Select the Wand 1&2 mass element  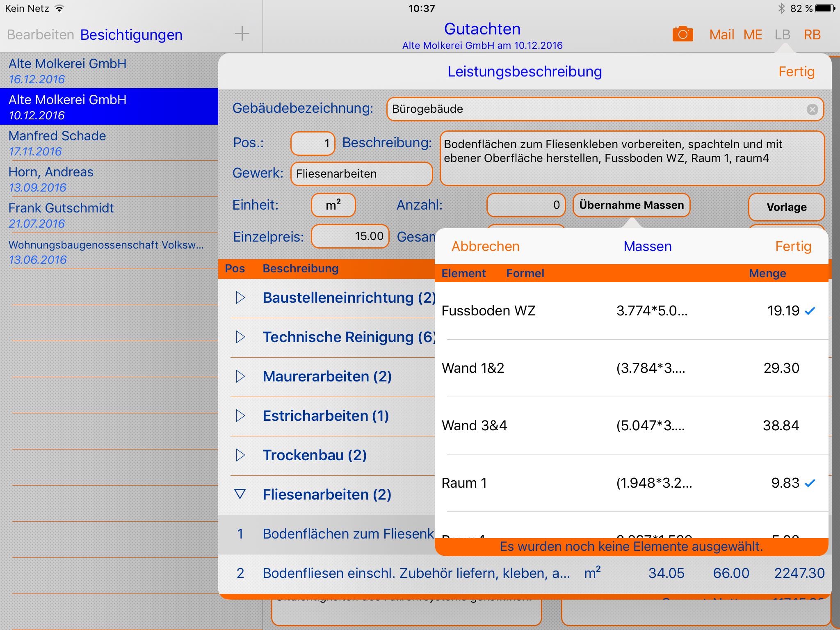coord(632,368)
